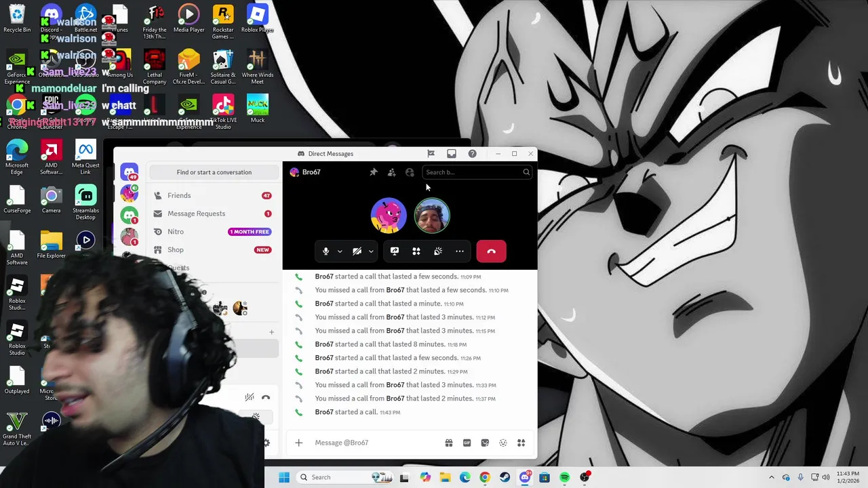Image resolution: width=868 pixels, height=488 pixels.
Task: Click missed call entry at 11:37 PM
Action: point(405,399)
